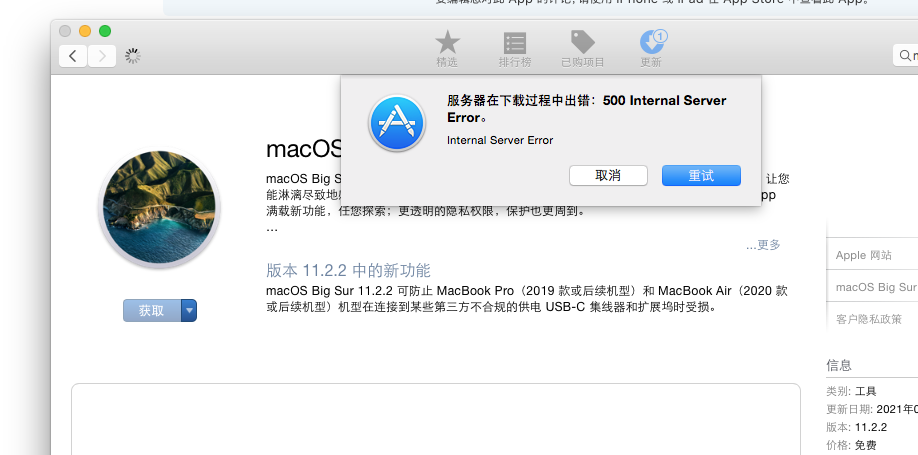Click the search field in the toolbar
Screen dimensions: 918x455
coord(906,56)
